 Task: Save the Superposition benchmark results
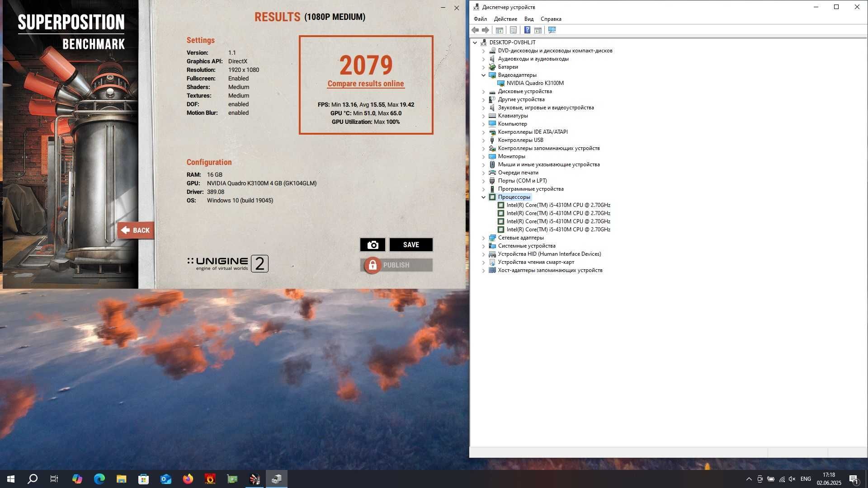tap(411, 244)
